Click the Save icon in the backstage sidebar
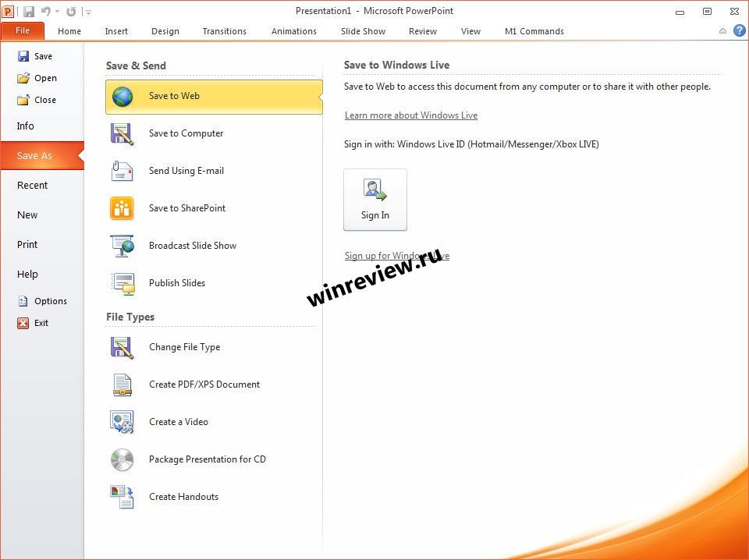Viewport: 749px width, 560px height. pyautogui.click(x=23, y=56)
